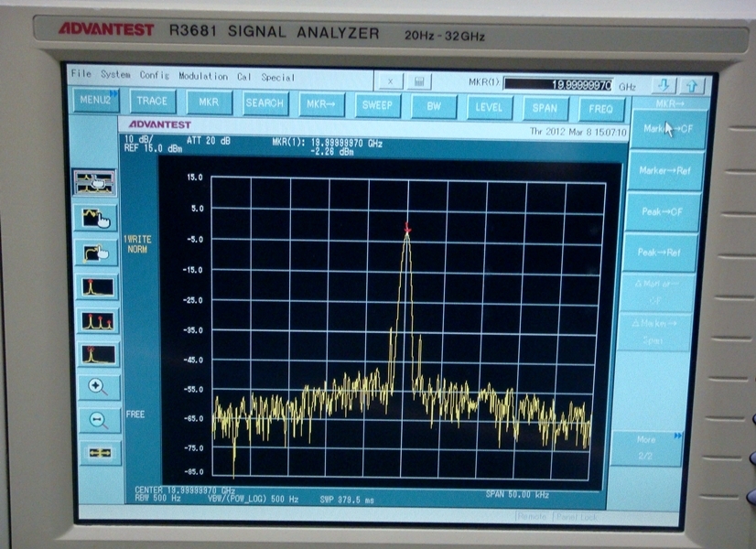The image size is (756, 549).
Task: Click the SPAN 50.00 kHz readout
Action: [517, 494]
